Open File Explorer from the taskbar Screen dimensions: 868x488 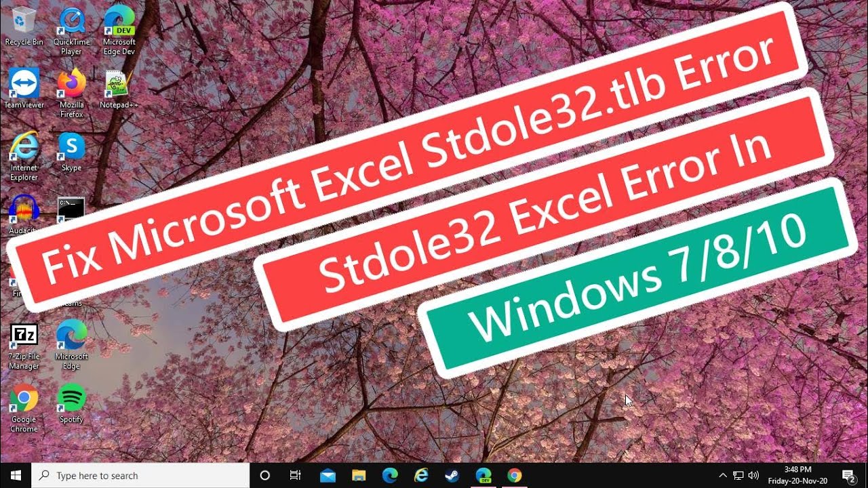(359, 475)
